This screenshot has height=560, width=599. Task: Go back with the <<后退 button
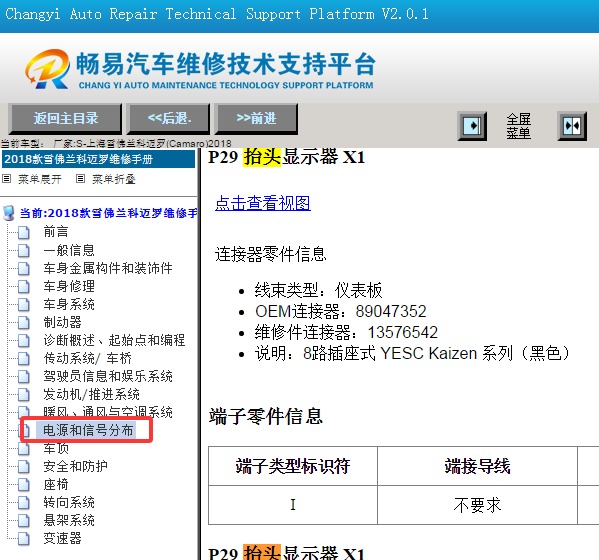(169, 118)
